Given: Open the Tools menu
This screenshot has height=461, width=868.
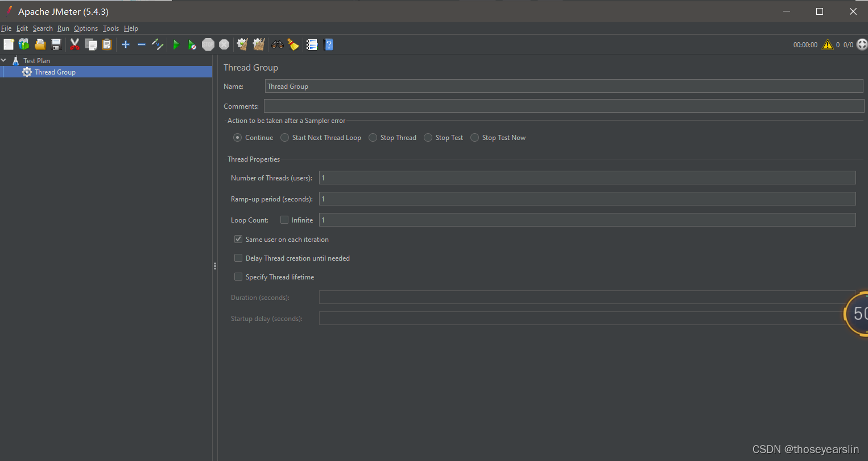Looking at the screenshot, I should (x=111, y=28).
